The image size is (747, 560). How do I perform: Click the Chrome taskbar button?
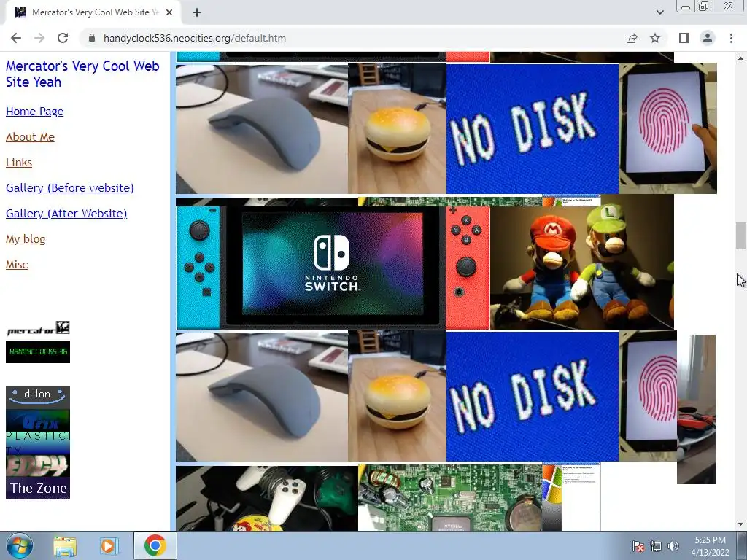(155, 545)
